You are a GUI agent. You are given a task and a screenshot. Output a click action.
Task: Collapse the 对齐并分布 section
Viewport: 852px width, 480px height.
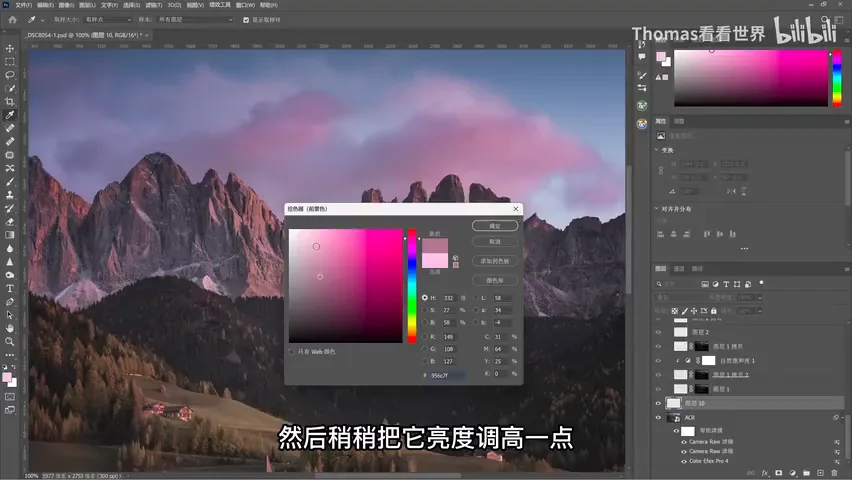tap(656, 208)
